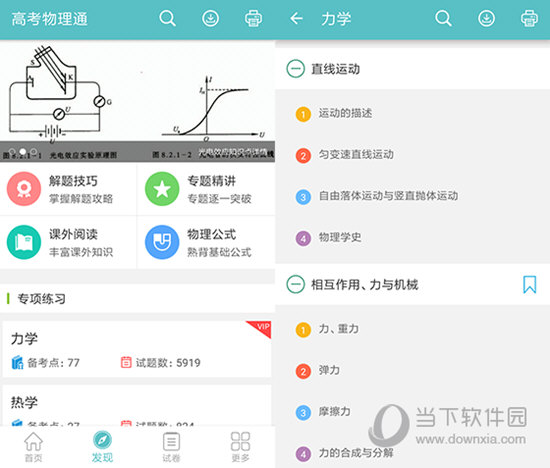Viewport: 550px width, 468px height.
Task: Switch to 发现 discover tab
Action: 102,447
